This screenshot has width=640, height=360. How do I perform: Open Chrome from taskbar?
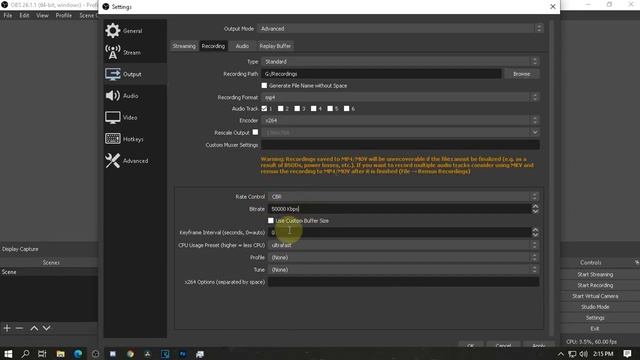click(x=130, y=354)
